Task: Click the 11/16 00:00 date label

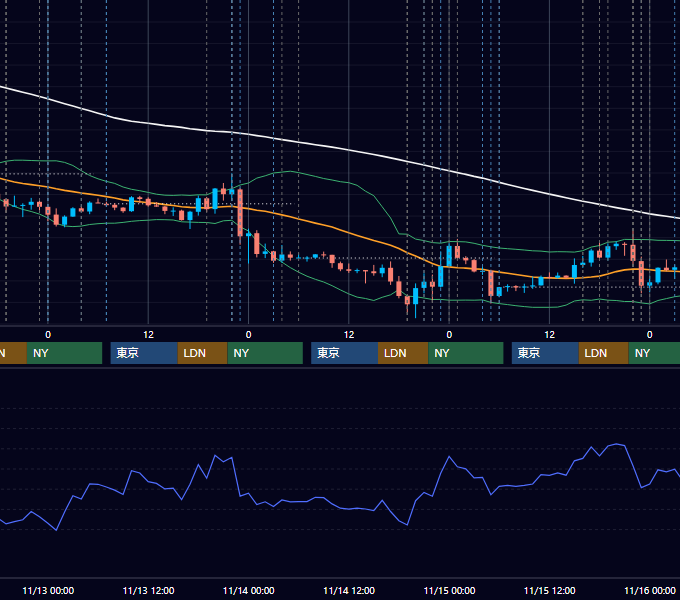Action: tap(650, 590)
